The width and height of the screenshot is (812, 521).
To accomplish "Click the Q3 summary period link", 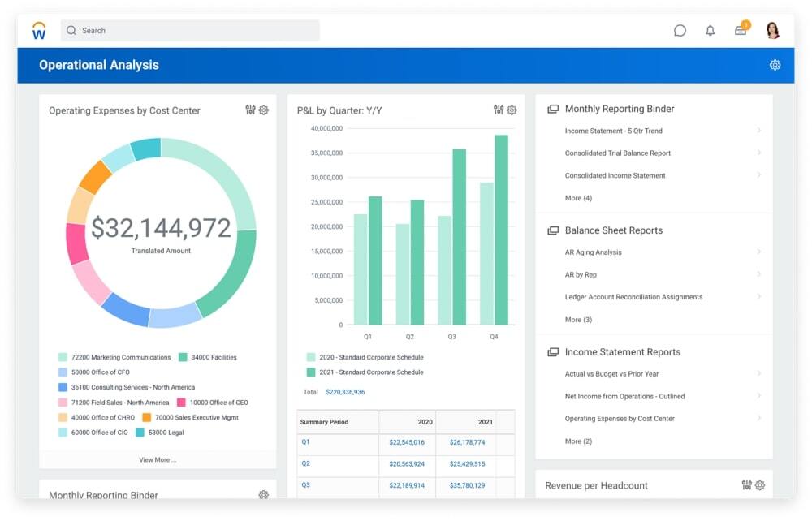I will pyautogui.click(x=305, y=485).
